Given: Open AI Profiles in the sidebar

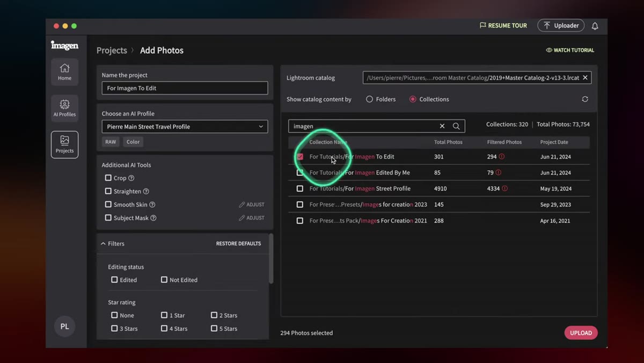Looking at the screenshot, I should coord(64,108).
